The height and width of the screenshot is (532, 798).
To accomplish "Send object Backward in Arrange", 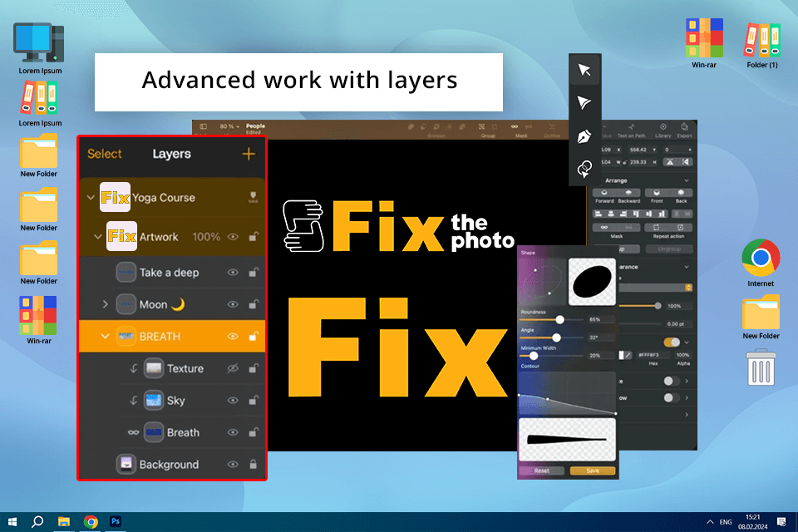I will (629, 193).
